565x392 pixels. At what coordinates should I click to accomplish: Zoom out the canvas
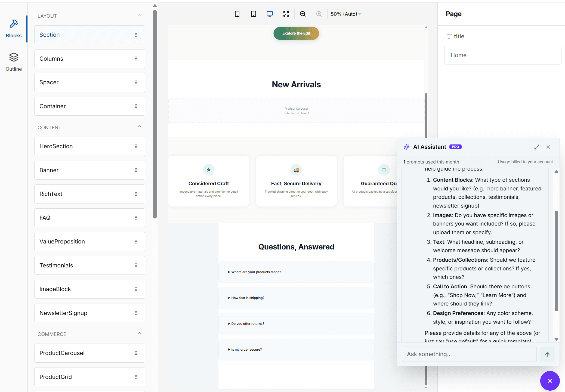(x=303, y=14)
